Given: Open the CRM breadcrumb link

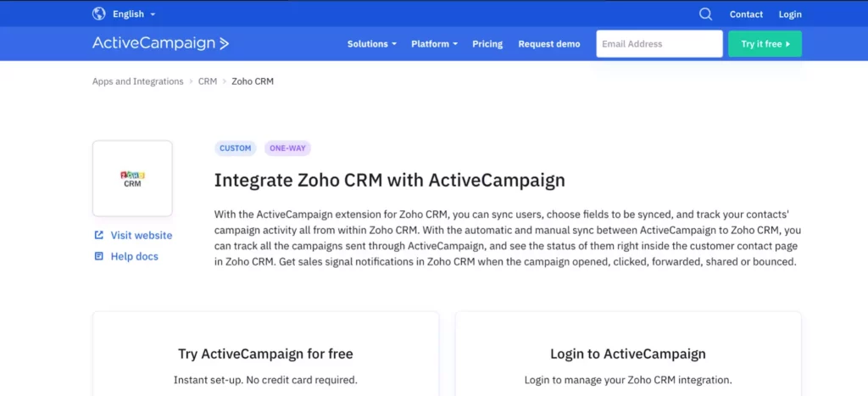Looking at the screenshot, I should pos(208,81).
